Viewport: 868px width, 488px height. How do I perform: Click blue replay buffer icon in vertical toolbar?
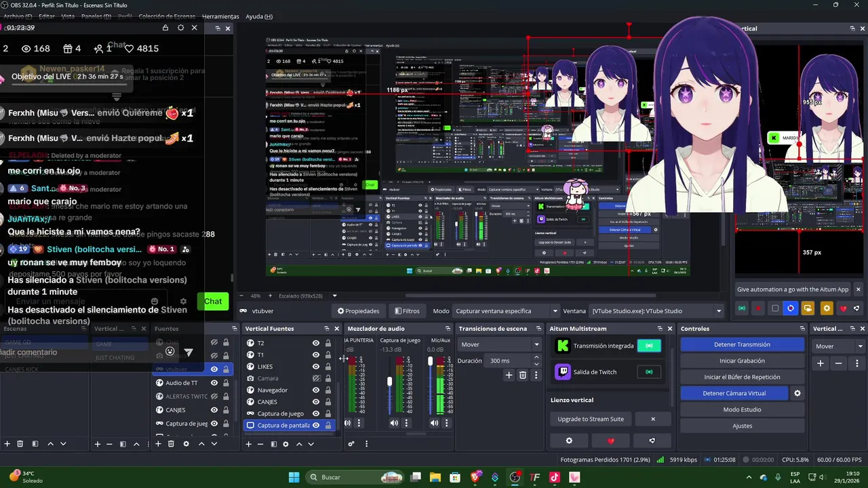pos(791,308)
